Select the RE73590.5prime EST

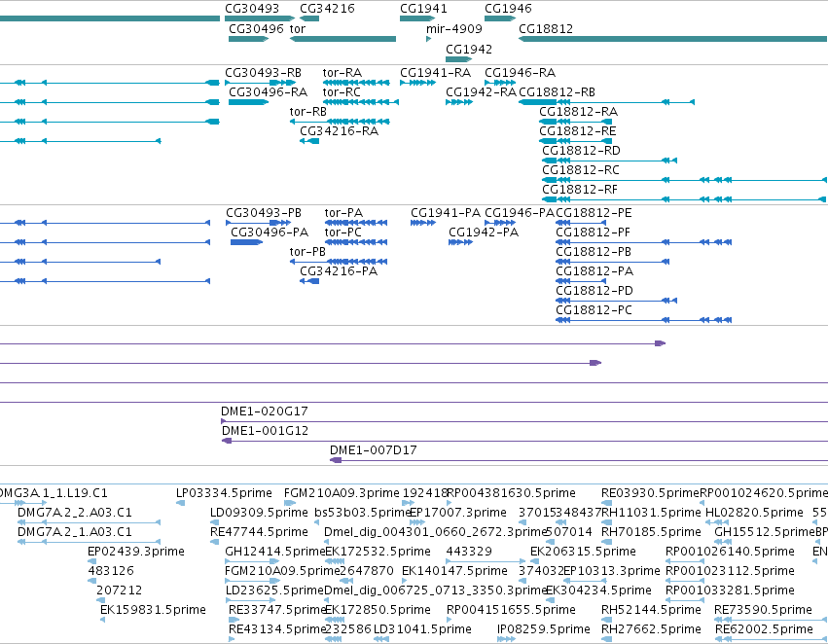tap(771, 620)
